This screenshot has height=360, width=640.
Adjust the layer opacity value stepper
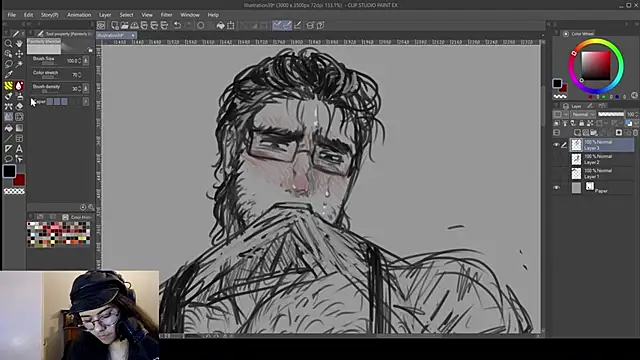[637, 114]
